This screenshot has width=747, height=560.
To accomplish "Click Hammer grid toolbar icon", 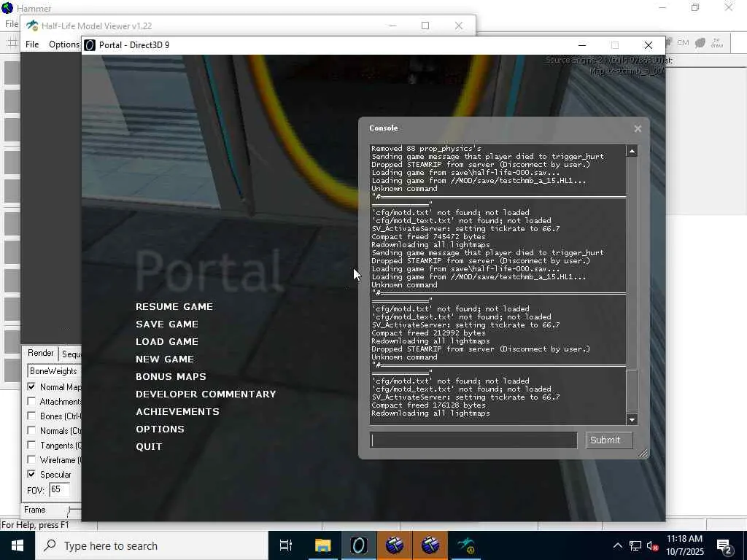I will (x=12, y=44).
